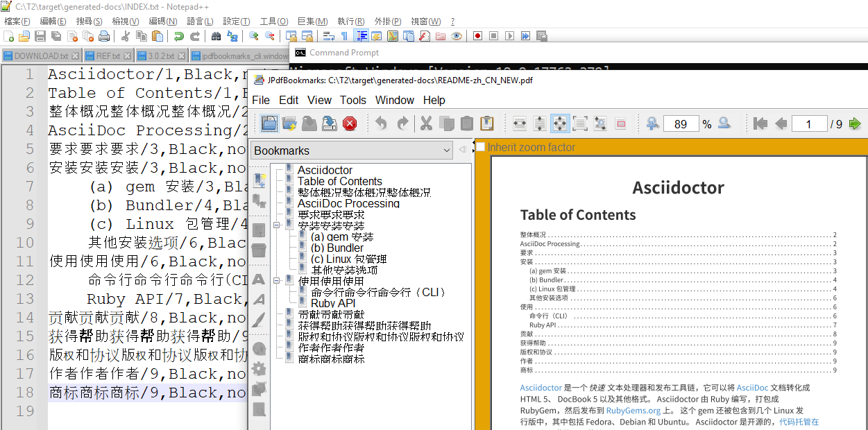The height and width of the screenshot is (430, 868).
Task: Collapse the bookmarks side panel arrow
Action: tap(462, 150)
